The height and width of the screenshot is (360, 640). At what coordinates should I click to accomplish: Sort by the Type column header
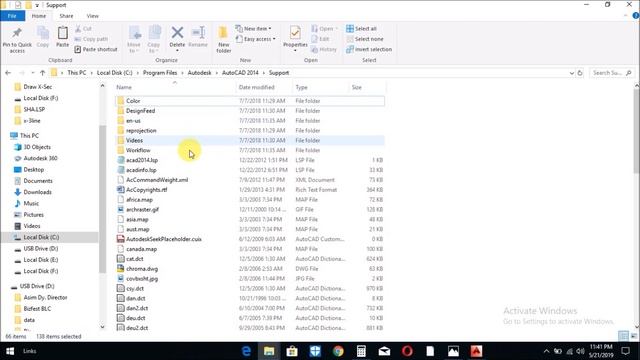[321, 87]
